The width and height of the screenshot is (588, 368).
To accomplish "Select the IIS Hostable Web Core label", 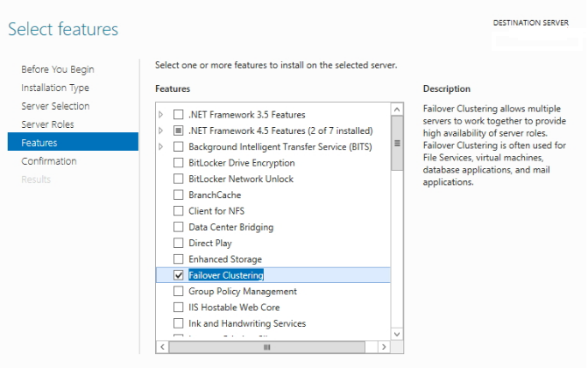I will (234, 308).
